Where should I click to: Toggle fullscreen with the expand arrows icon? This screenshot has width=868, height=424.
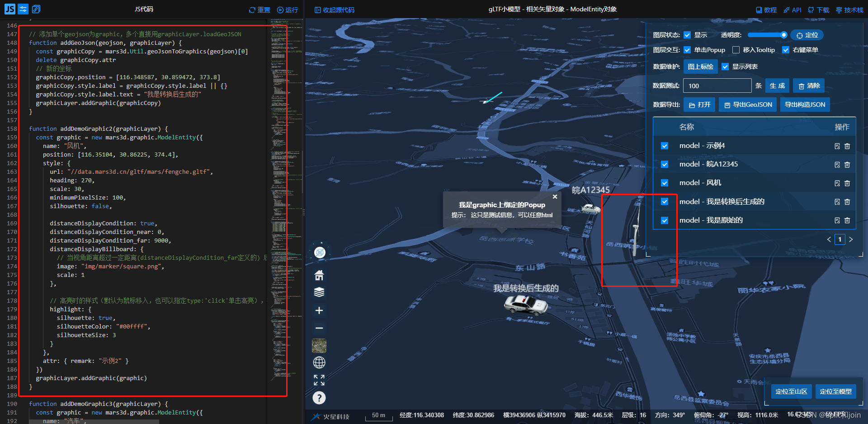tap(319, 380)
